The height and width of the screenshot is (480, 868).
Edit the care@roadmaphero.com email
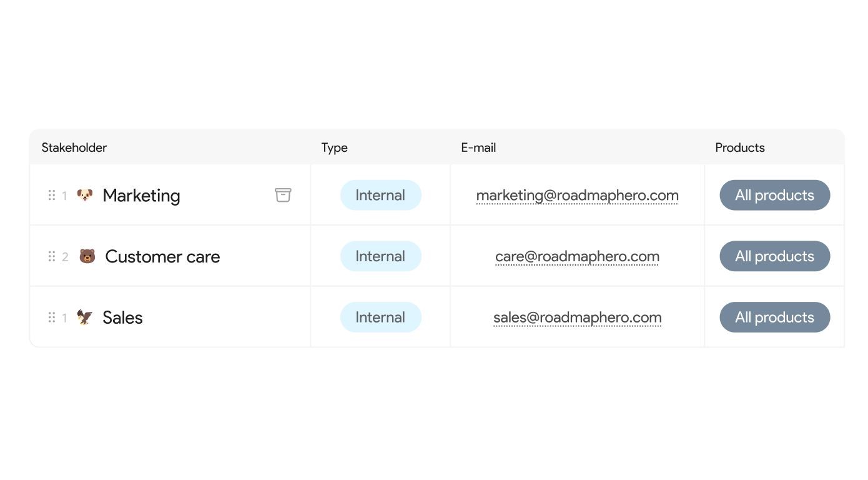click(x=578, y=256)
